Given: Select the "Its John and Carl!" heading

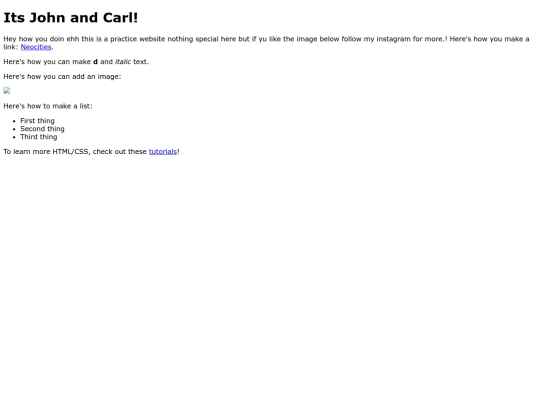Looking at the screenshot, I should point(71,18).
